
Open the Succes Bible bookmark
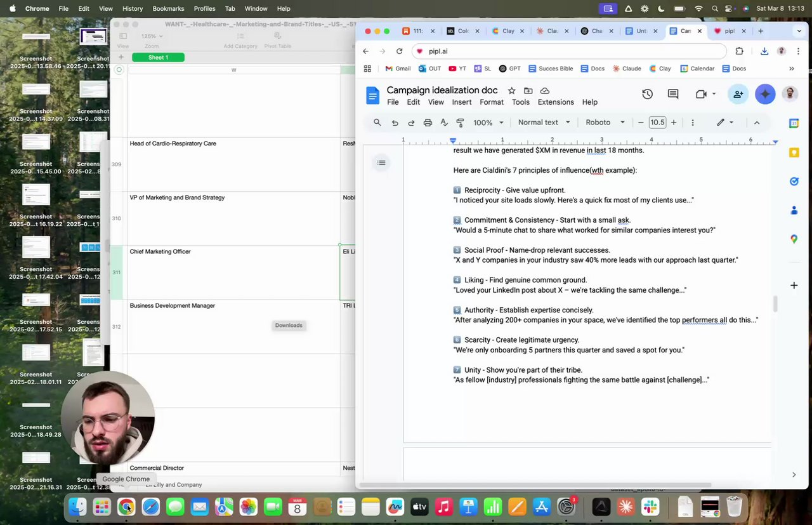[x=551, y=69]
